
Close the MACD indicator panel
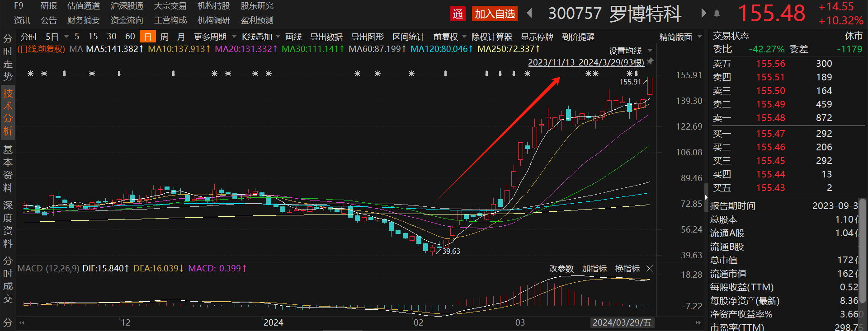[650, 269]
